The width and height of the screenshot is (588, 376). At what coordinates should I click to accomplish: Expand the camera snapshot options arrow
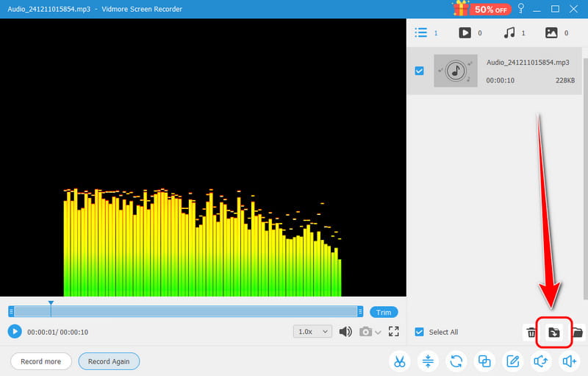pos(379,333)
